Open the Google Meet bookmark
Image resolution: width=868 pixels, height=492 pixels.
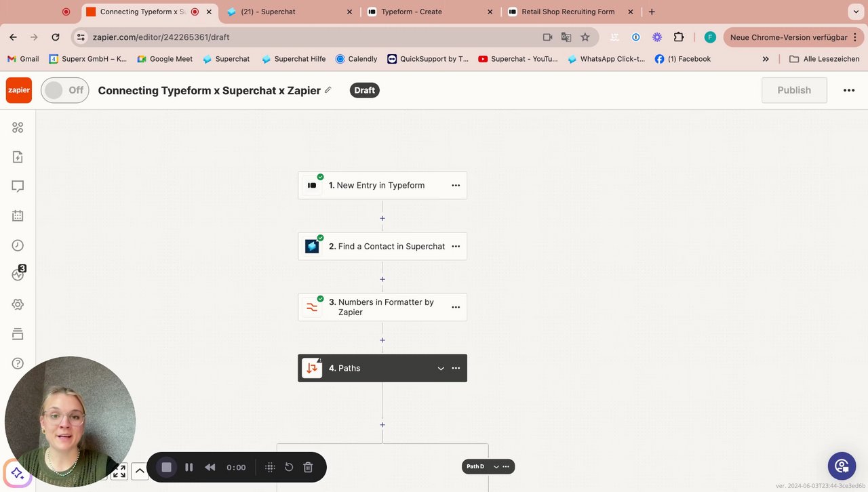point(165,59)
